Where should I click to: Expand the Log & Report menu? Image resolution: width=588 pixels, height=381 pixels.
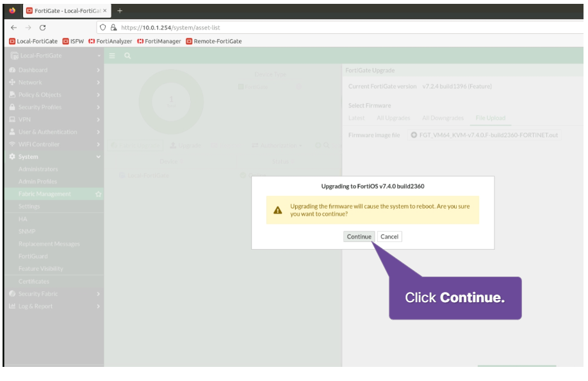coord(54,306)
